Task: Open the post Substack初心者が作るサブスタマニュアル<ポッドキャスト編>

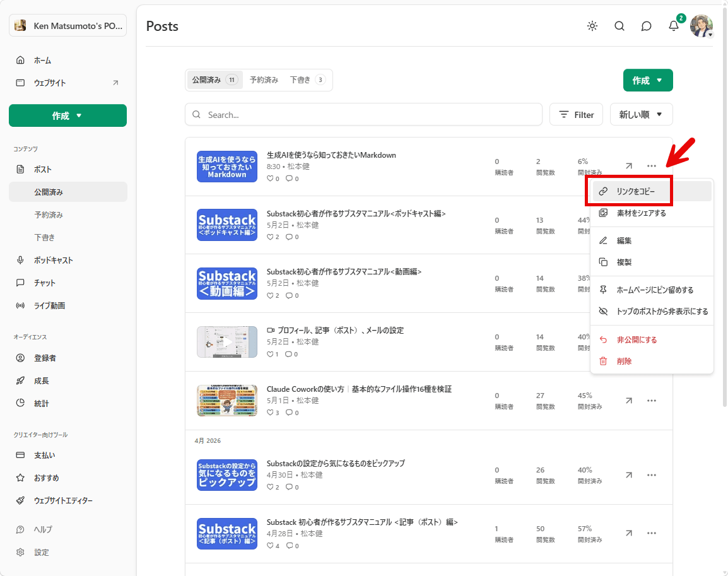Action: tap(356, 213)
